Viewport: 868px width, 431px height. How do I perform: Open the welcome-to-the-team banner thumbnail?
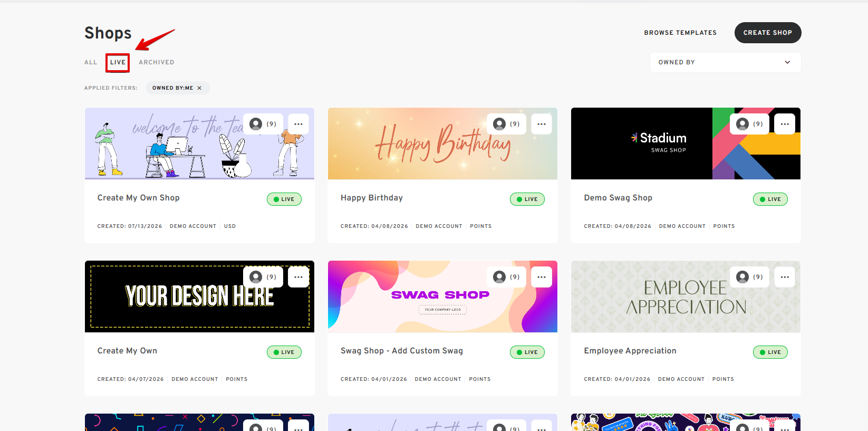(x=199, y=143)
